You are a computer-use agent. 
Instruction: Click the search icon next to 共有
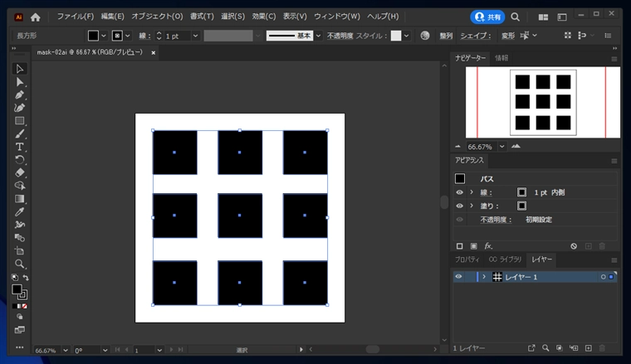point(516,17)
